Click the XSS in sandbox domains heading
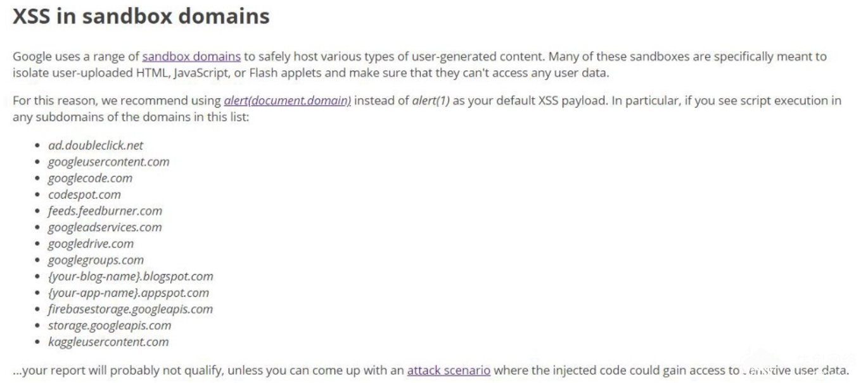The image size is (868, 383). tap(141, 16)
